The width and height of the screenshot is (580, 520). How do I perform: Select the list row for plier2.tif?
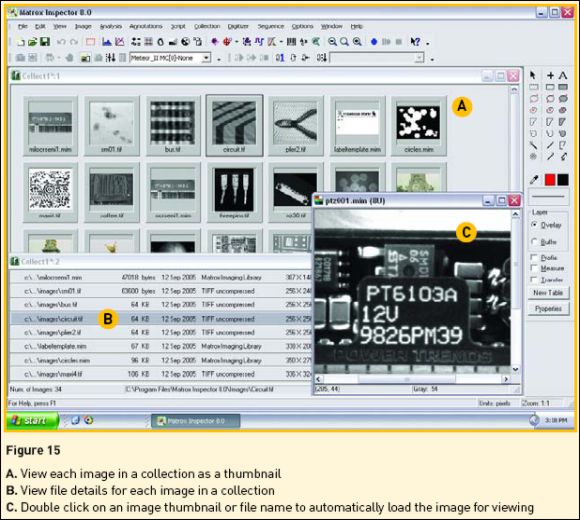161,332
